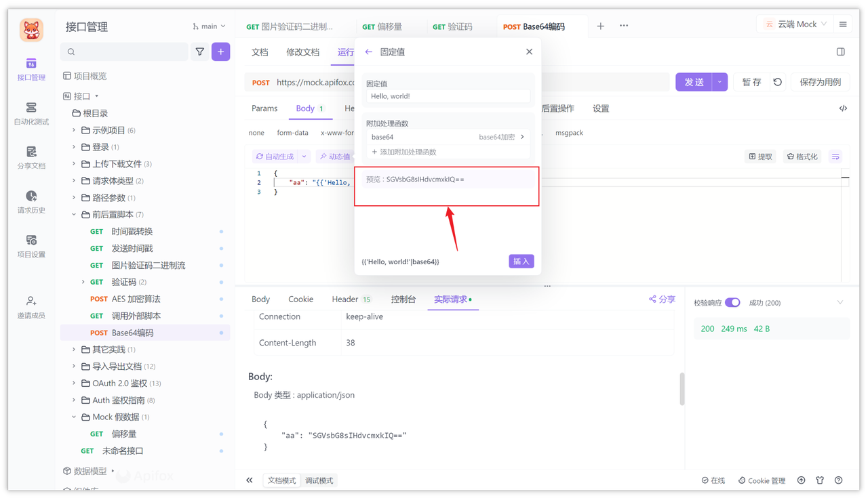The image size is (868, 500).
Task: Select the msgpack body type
Action: click(569, 133)
